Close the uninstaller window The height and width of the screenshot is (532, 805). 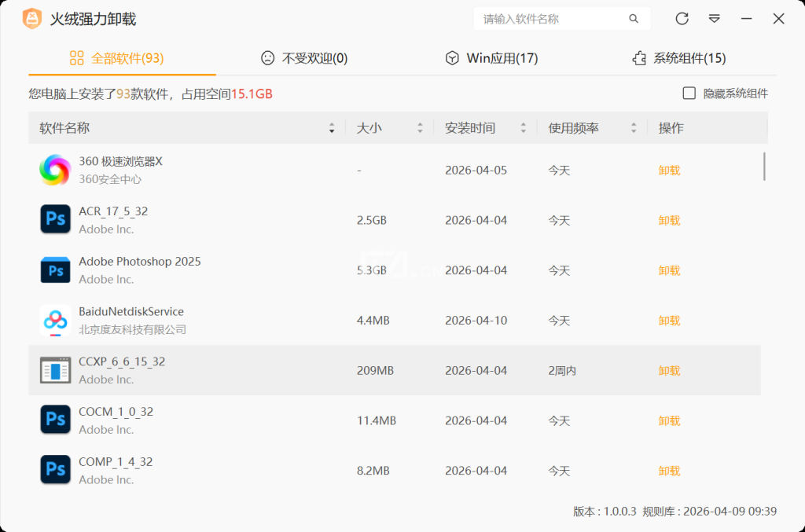tap(778, 19)
